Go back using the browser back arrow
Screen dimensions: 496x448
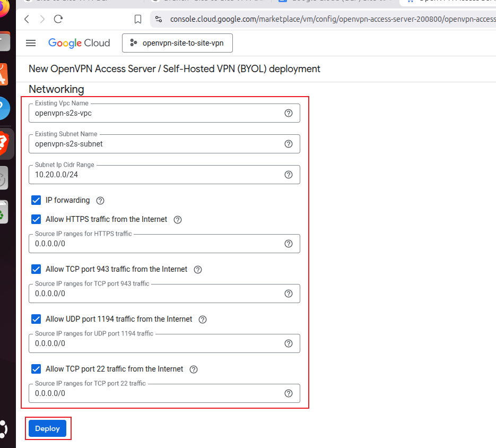27,19
